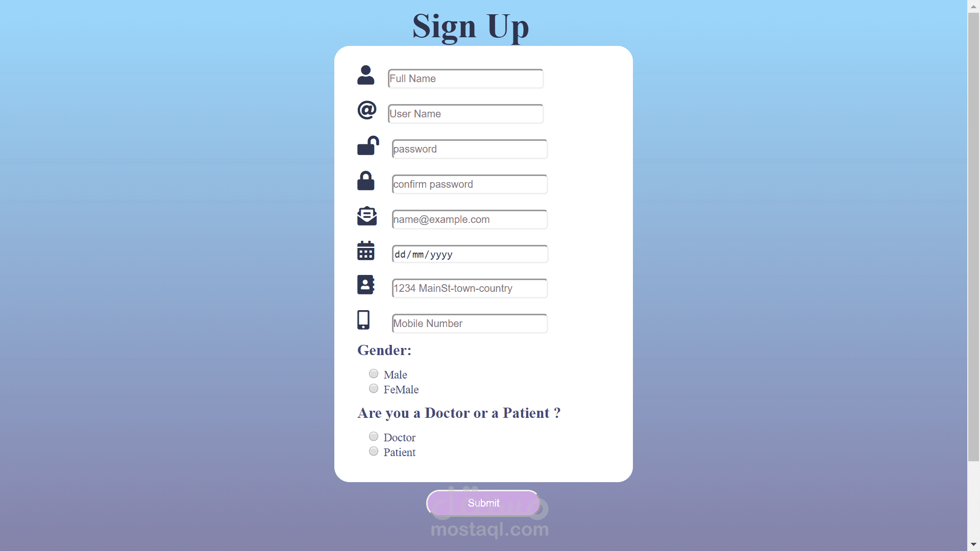
Task: Open address field input options
Action: point(469,288)
